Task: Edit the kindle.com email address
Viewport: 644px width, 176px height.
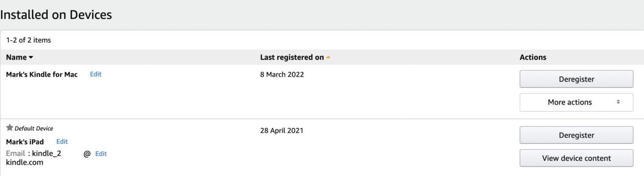Action: coord(101,154)
